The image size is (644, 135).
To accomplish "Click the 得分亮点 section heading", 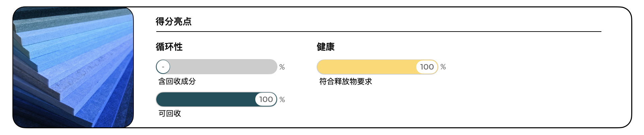I will click(x=173, y=21).
